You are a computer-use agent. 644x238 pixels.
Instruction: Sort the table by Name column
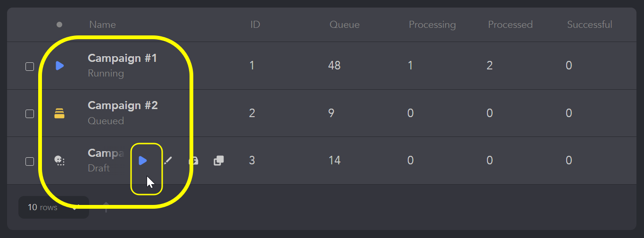102,25
